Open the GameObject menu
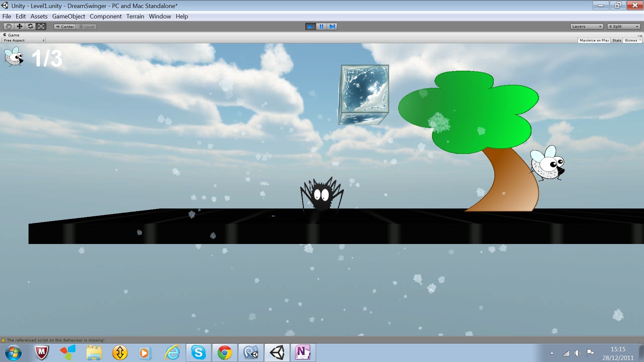 (x=68, y=16)
